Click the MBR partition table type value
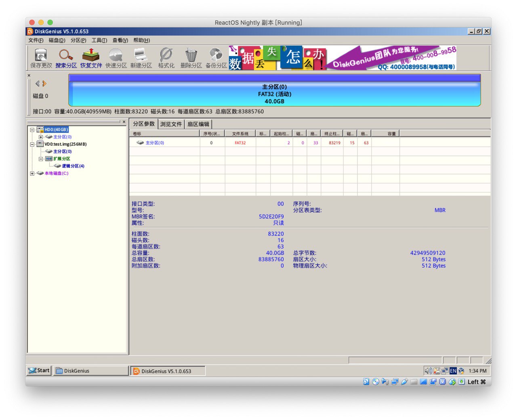517x420 pixels. click(440, 210)
